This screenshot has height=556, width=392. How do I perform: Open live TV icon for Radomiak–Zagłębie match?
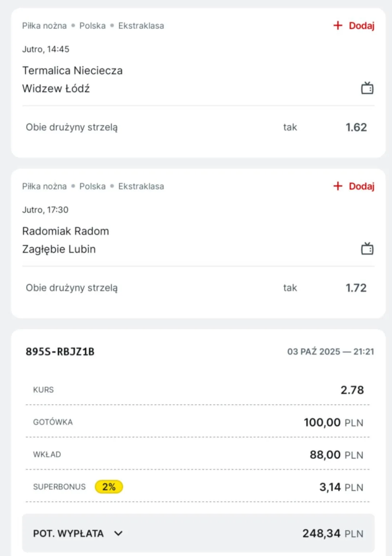pos(367,249)
